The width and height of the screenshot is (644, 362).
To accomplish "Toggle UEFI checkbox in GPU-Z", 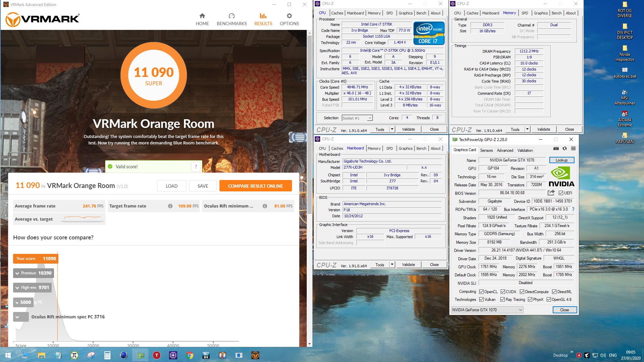I will [561, 193].
